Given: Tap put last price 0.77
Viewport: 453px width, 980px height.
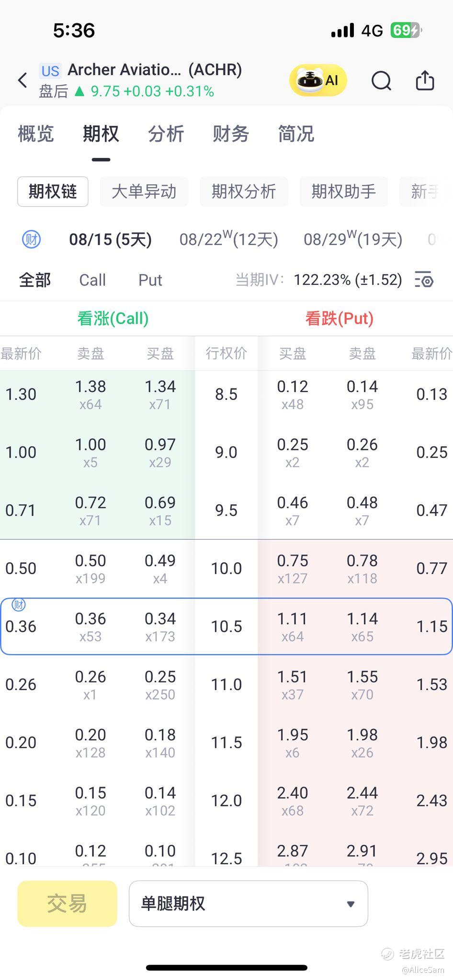Looking at the screenshot, I should coord(431,568).
